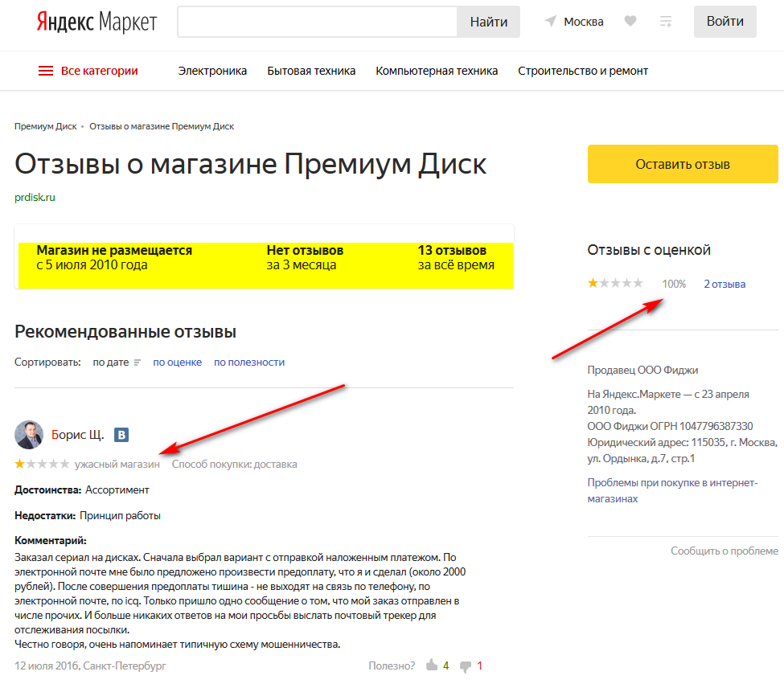Click the date 12 июля 2016, Санкт-Петербург
Image resolution: width=784 pixels, height=684 pixels.
click(90, 666)
